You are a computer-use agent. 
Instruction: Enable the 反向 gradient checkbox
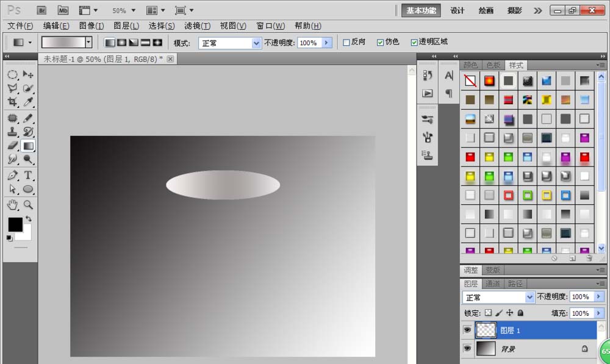tap(346, 41)
